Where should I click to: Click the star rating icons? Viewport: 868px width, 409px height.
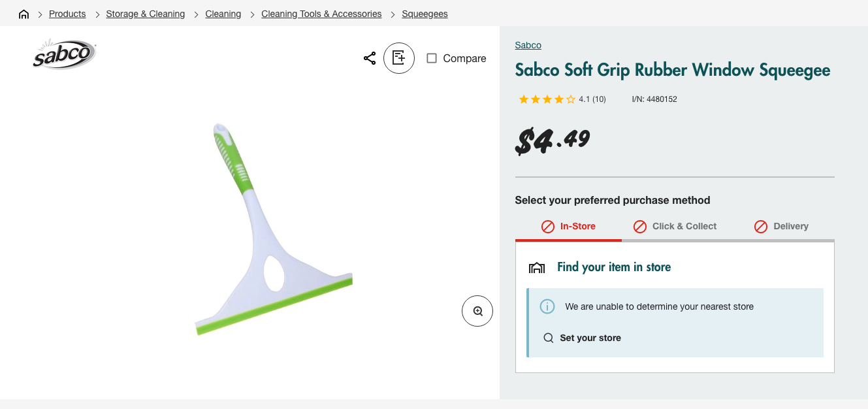coord(547,99)
